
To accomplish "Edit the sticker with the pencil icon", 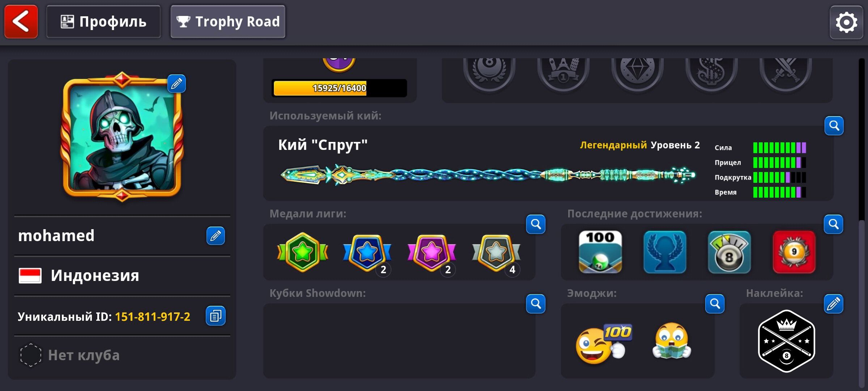I will [833, 303].
